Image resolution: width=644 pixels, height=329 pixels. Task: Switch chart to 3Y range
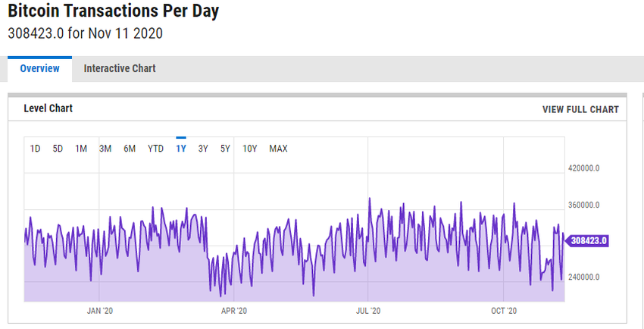203,149
